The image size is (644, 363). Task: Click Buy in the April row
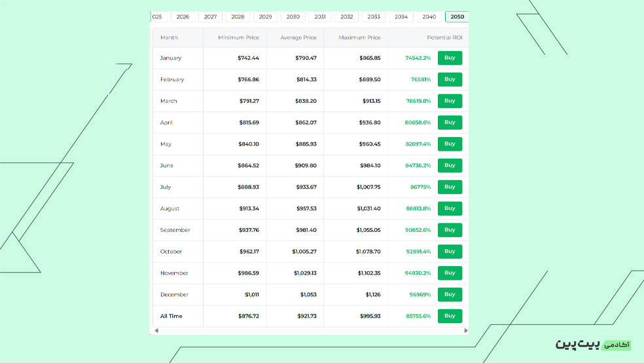(x=450, y=123)
